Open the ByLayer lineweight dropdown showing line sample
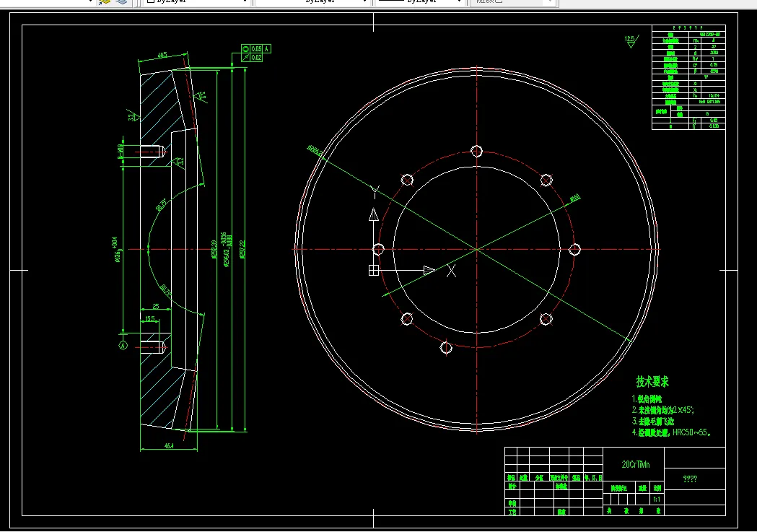 tap(421, 1)
